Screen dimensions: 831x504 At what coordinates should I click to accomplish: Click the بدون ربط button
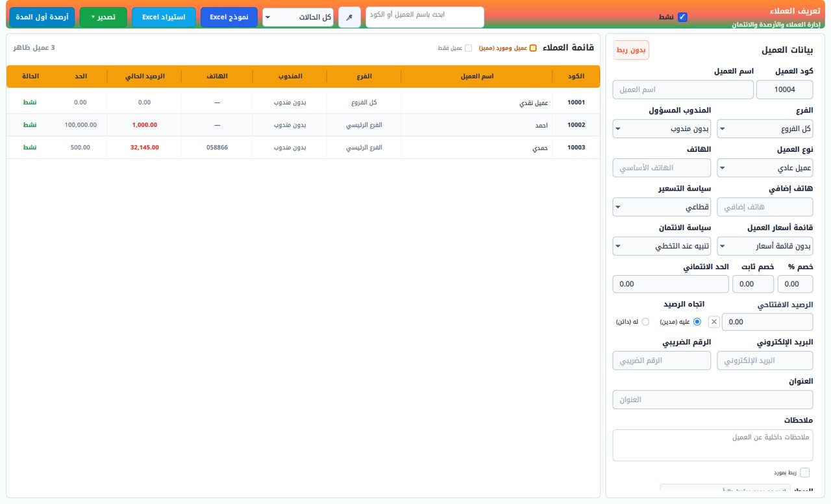click(x=631, y=50)
